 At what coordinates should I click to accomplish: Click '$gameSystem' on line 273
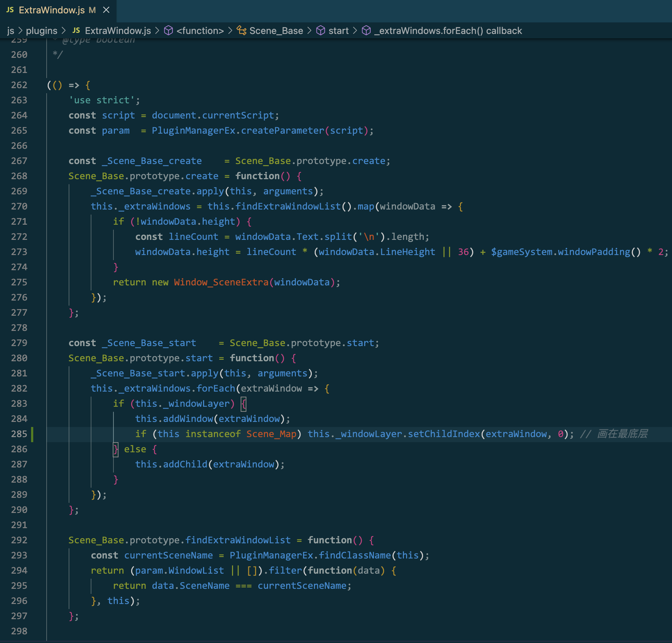point(521,252)
